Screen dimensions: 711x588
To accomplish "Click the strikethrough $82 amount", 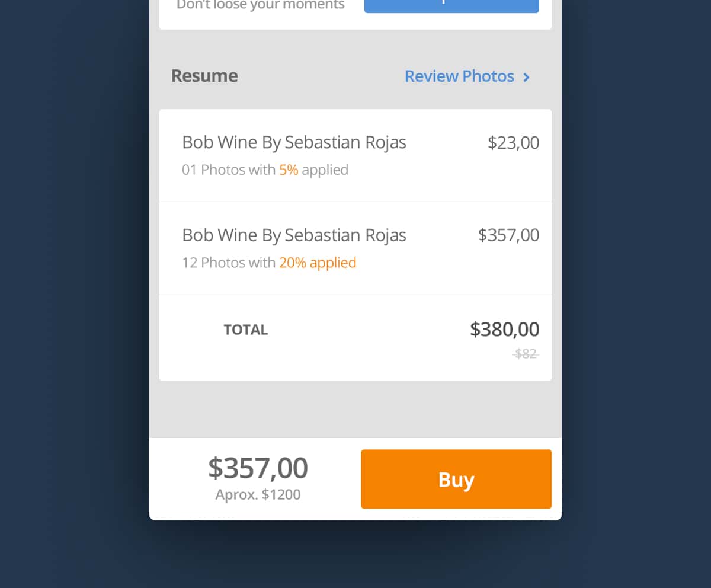I will [x=526, y=354].
